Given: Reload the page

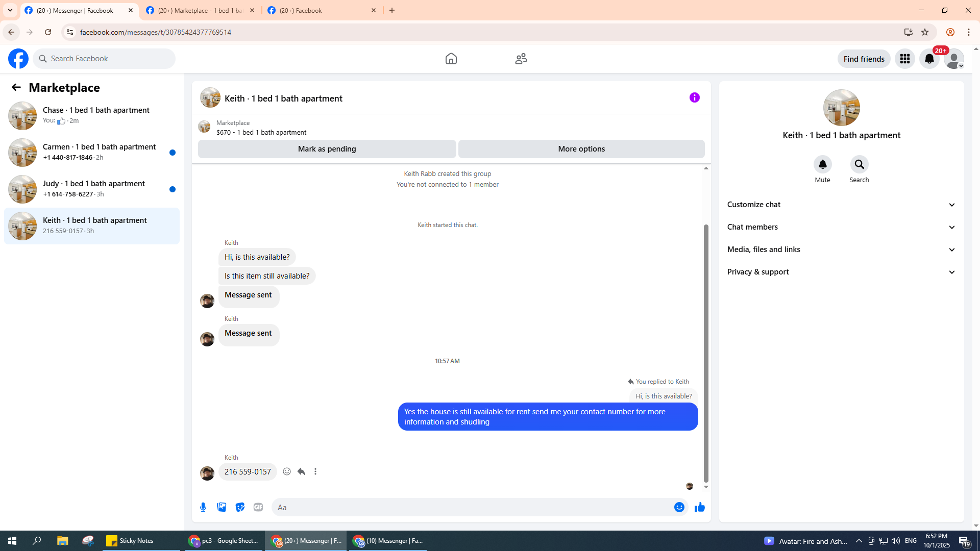Looking at the screenshot, I should (x=48, y=32).
